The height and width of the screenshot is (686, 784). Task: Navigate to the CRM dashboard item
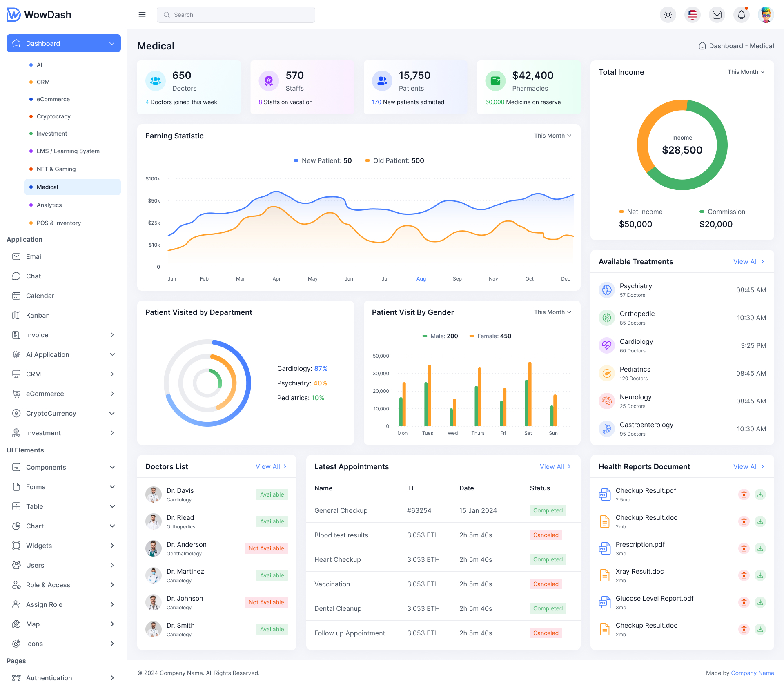pyautogui.click(x=43, y=82)
